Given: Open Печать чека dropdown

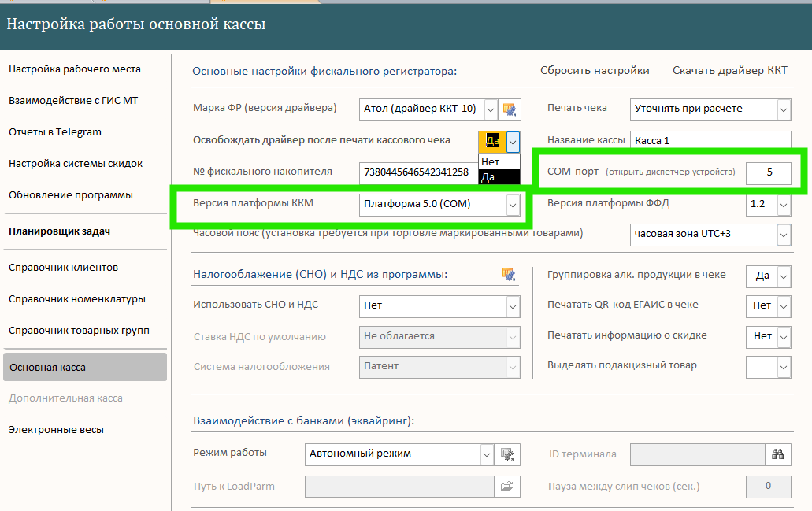Looking at the screenshot, I should pos(784,109).
